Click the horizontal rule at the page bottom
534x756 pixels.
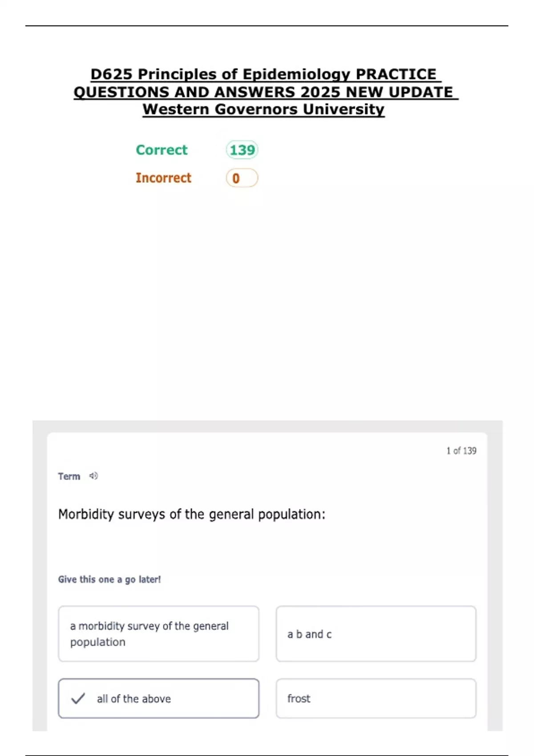[267, 755]
